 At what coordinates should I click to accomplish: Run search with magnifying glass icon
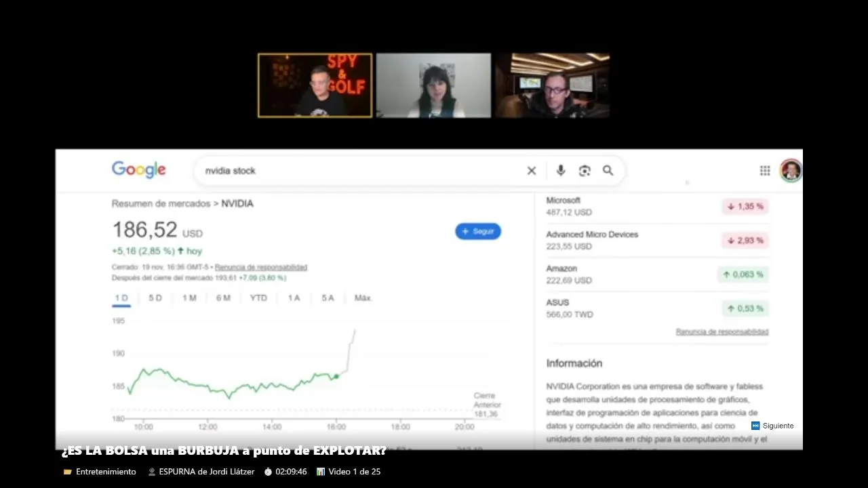click(608, 171)
